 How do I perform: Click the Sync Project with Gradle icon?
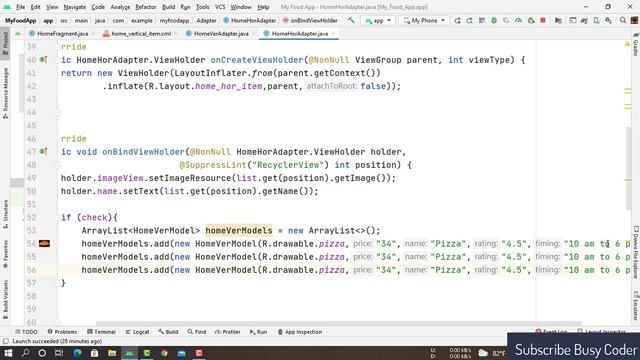pyautogui.click(x=584, y=20)
